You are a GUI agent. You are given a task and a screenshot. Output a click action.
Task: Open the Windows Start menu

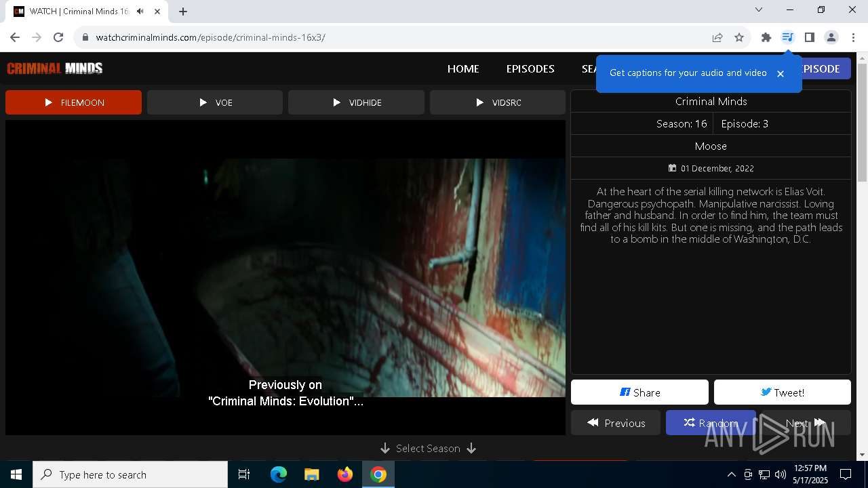(x=16, y=474)
